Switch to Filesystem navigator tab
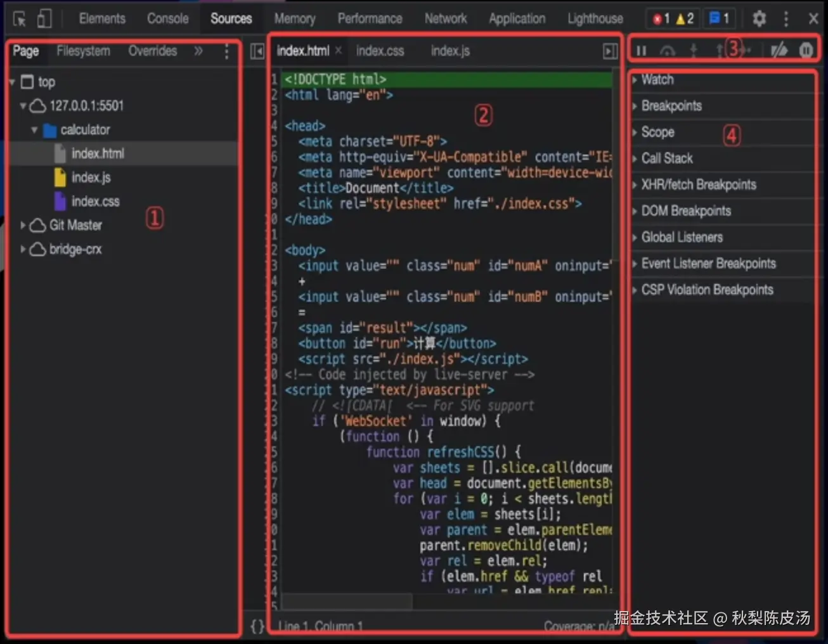The image size is (828, 644). (83, 51)
